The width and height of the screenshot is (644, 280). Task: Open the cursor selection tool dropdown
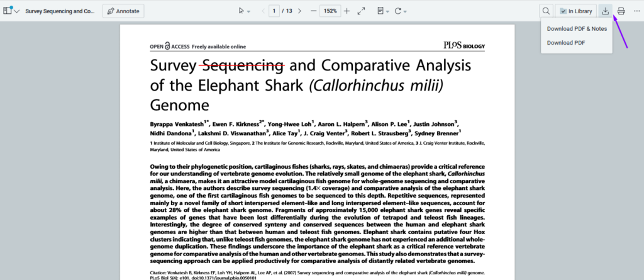pyautogui.click(x=245, y=11)
